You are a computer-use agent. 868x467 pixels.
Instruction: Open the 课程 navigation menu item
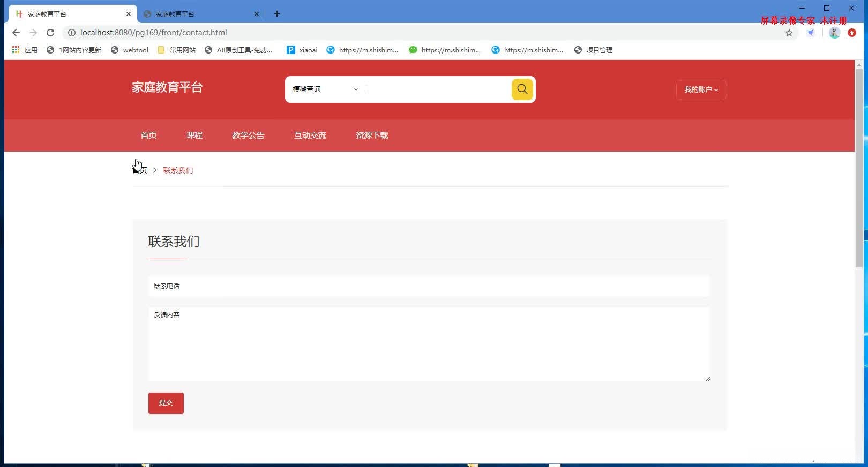click(194, 135)
